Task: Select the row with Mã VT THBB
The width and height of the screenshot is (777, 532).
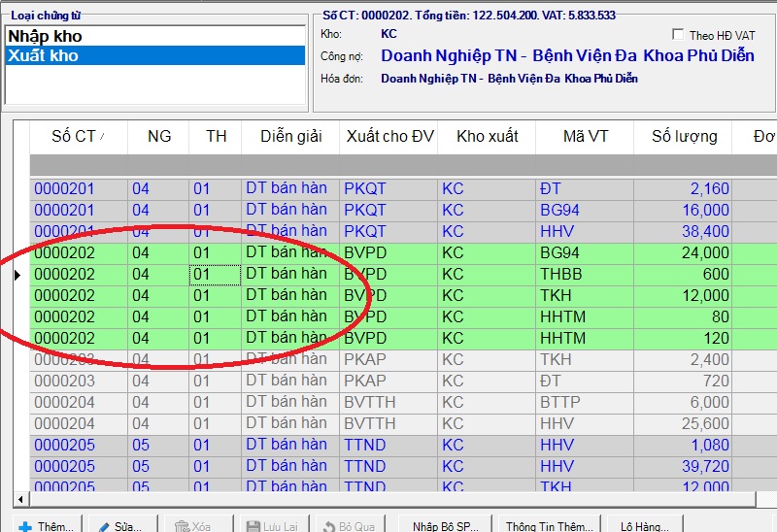Action: coord(403,275)
